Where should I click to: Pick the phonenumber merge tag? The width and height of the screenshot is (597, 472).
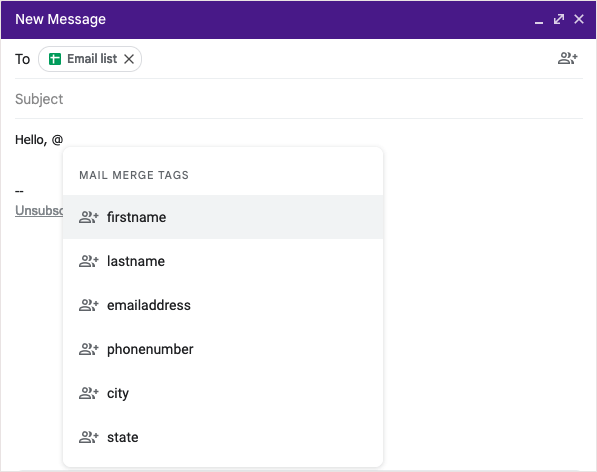(x=223, y=349)
